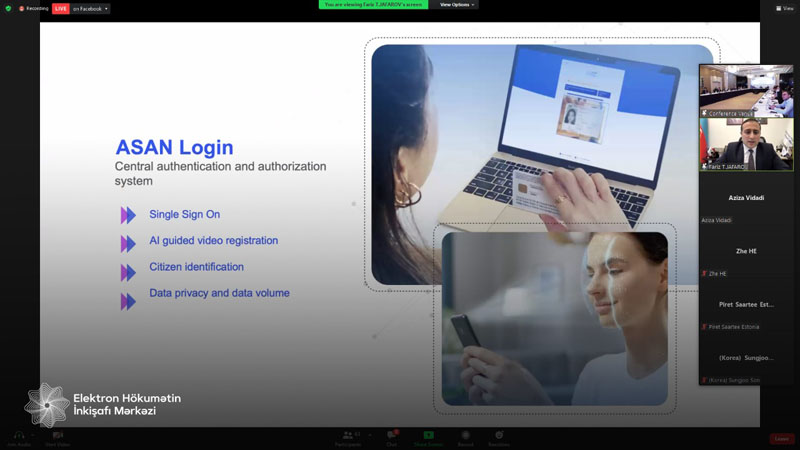Click muted mic icon beside Piret Saartee Estonia
800x450 pixels.
pyautogui.click(x=704, y=327)
